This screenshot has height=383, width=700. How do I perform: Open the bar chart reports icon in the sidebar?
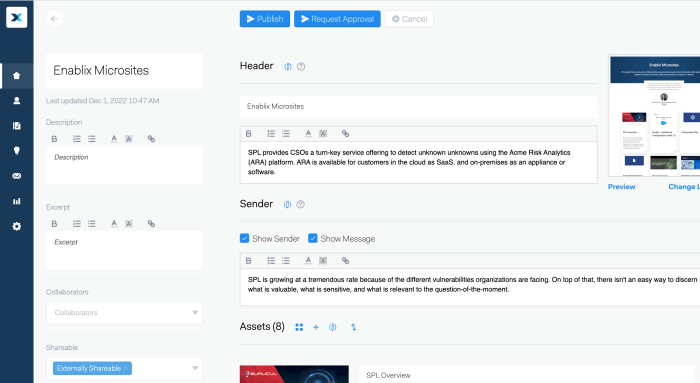coord(17,201)
